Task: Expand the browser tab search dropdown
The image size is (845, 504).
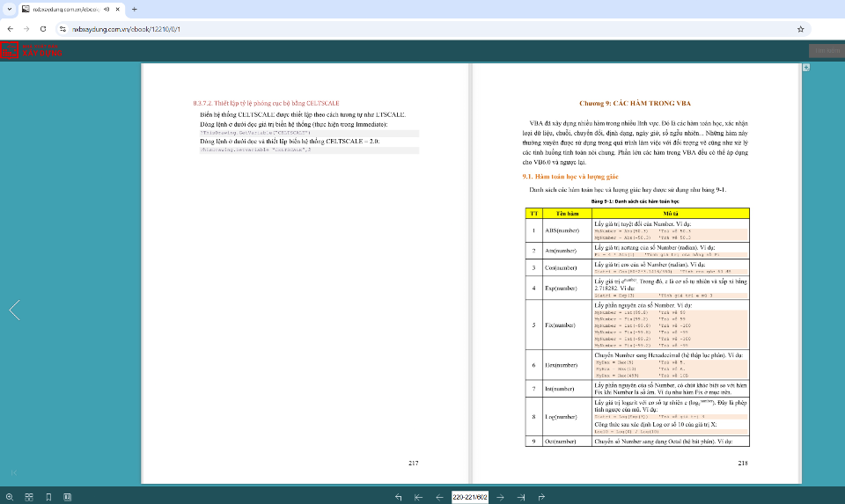Action: [10, 9]
